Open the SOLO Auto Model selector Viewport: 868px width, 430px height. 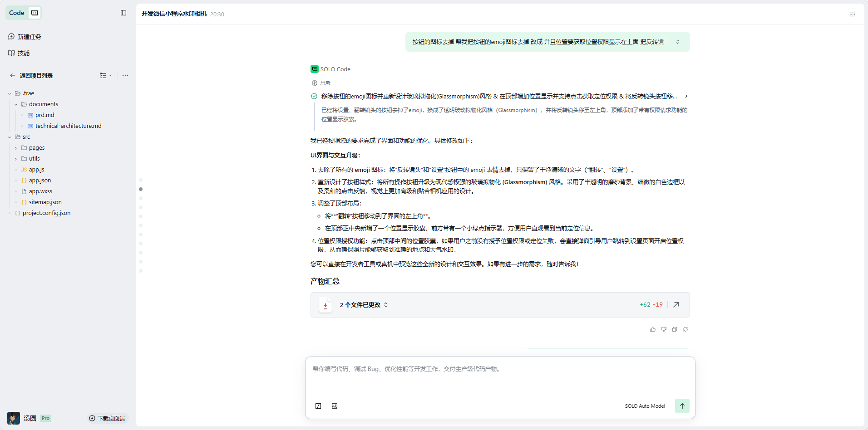[645, 406]
